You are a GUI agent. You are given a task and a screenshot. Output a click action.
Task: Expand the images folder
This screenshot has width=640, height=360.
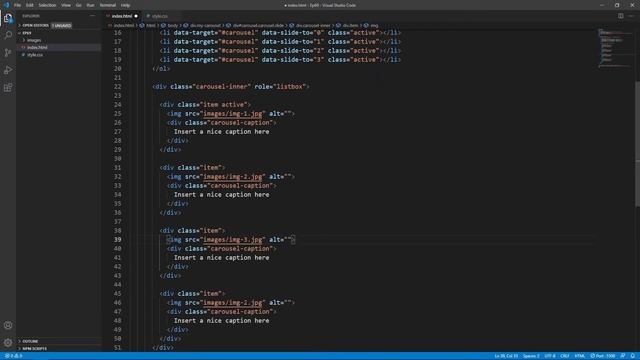pos(33,40)
